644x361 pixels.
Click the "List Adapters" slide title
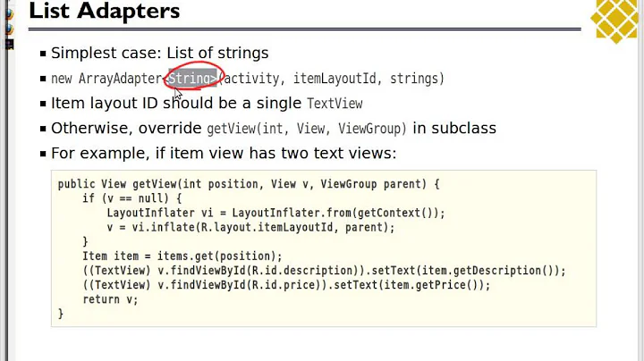pyautogui.click(x=105, y=13)
